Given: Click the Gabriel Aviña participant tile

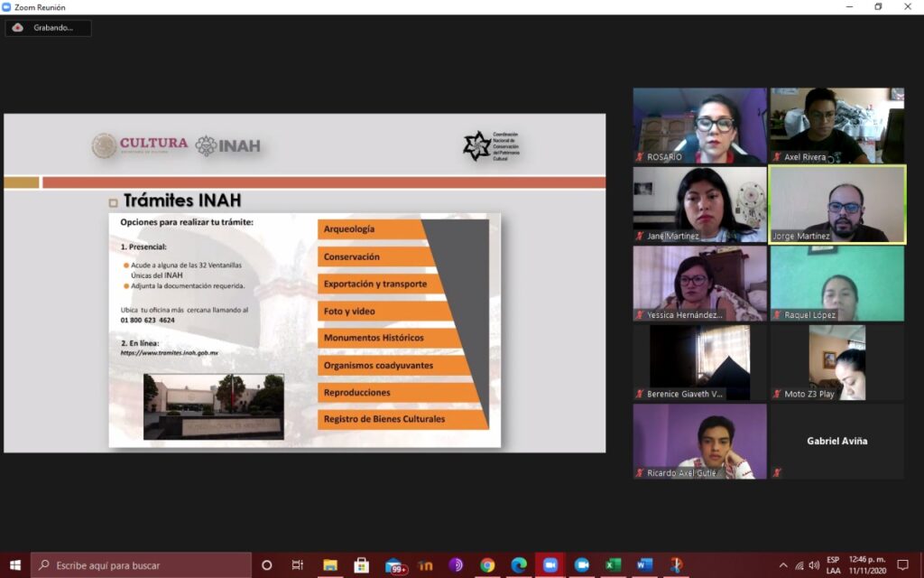Looking at the screenshot, I should (x=836, y=441).
